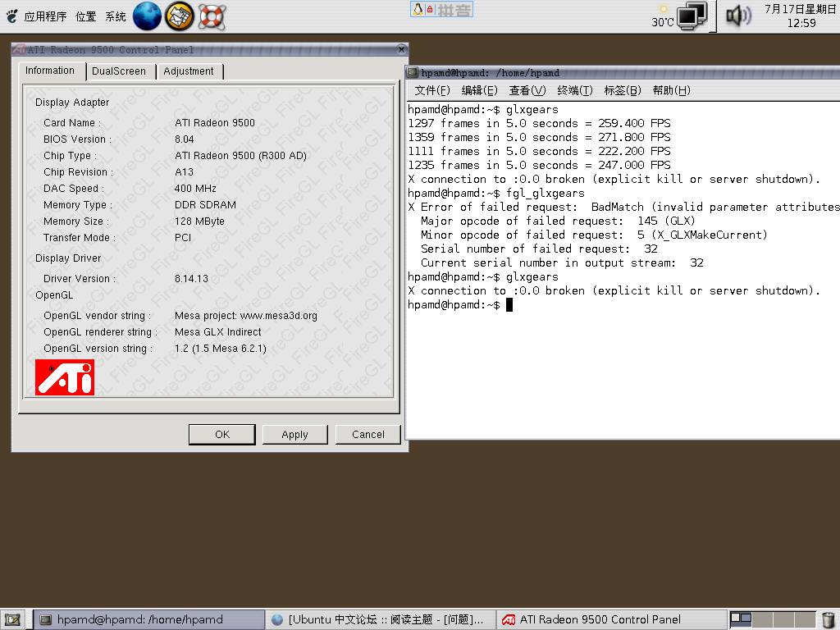Click the chip type 'ATI Radeon 9500 (R300 AD)'

[240, 156]
